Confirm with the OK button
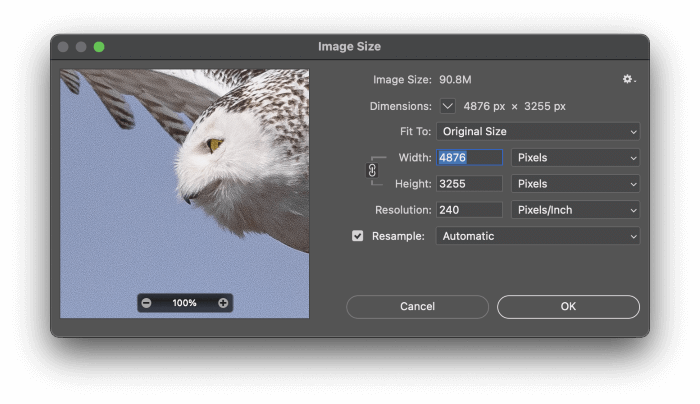This screenshot has height=404, width=700. pos(568,306)
